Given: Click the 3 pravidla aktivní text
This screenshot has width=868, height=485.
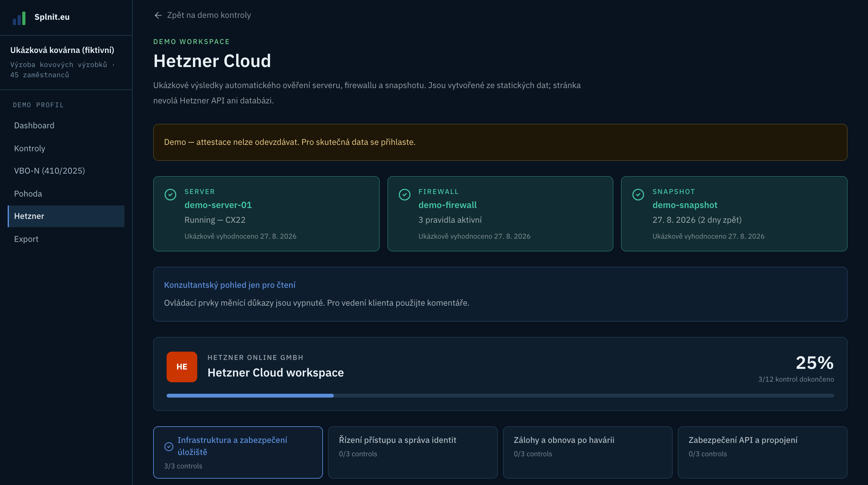Looking at the screenshot, I should (x=450, y=220).
